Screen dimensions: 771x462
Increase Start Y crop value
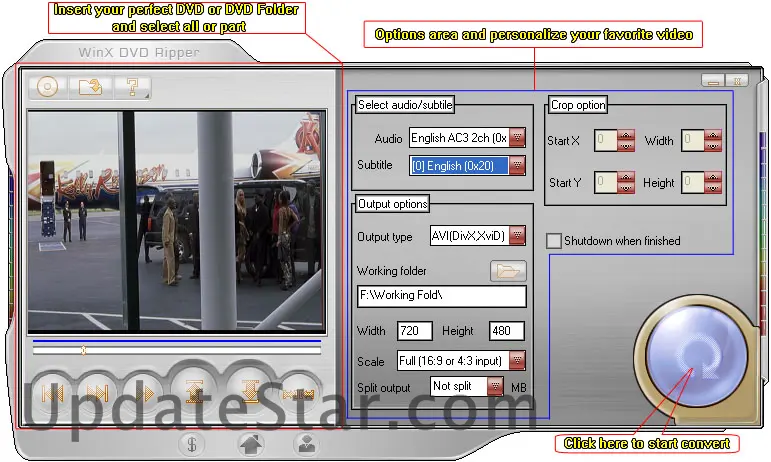(x=625, y=177)
